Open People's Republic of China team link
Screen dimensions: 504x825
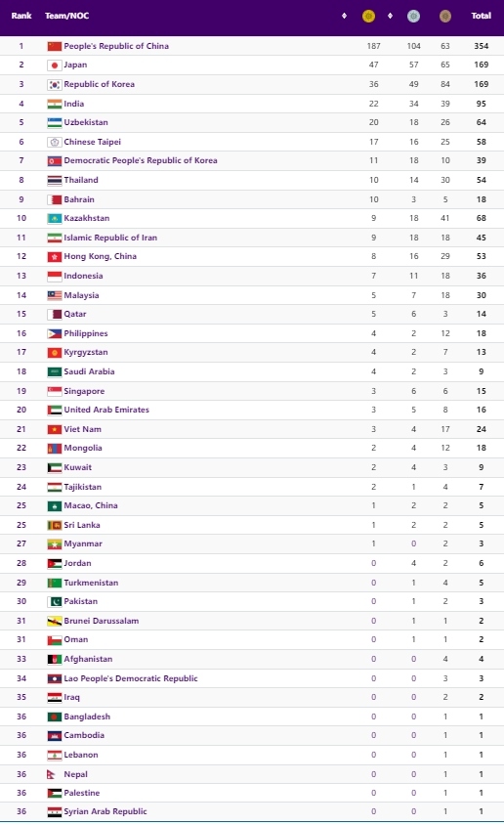coord(116,46)
